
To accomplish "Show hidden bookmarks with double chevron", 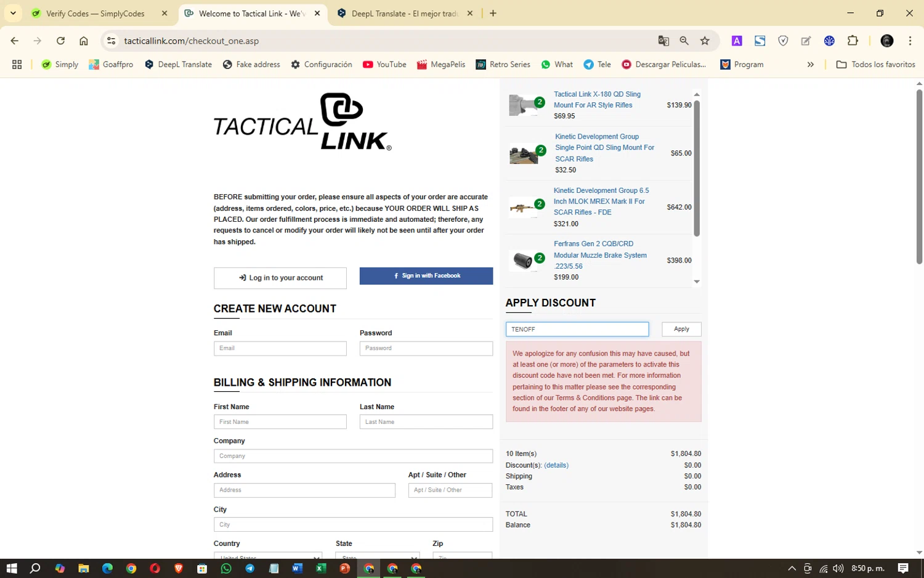I will click(811, 64).
